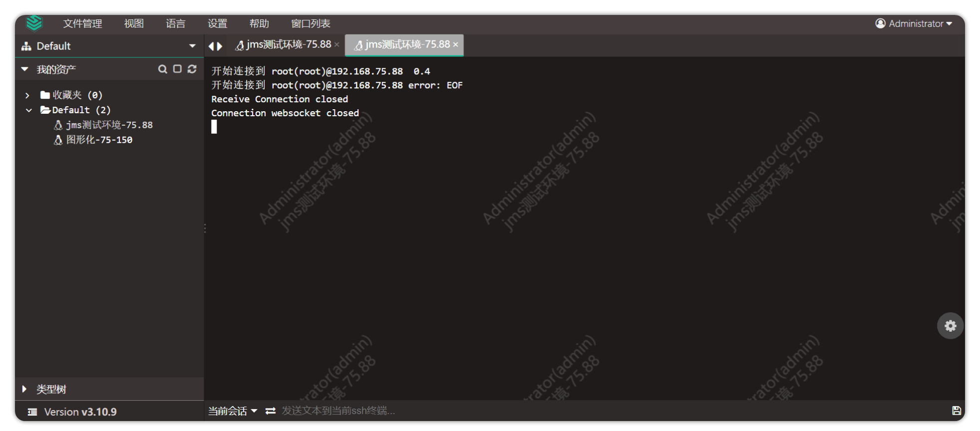980x431 pixels.
Task: Open the Administrator user menu
Action: (x=914, y=23)
